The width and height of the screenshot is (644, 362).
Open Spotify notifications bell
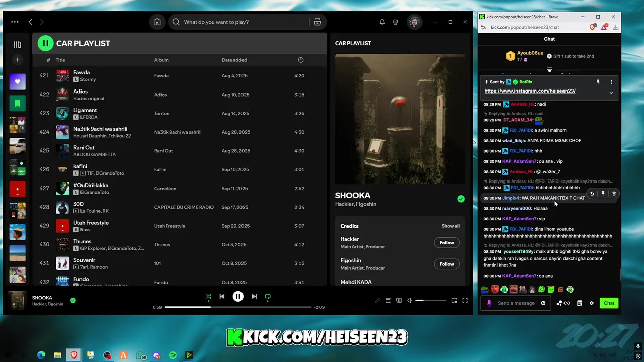tap(382, 22)
